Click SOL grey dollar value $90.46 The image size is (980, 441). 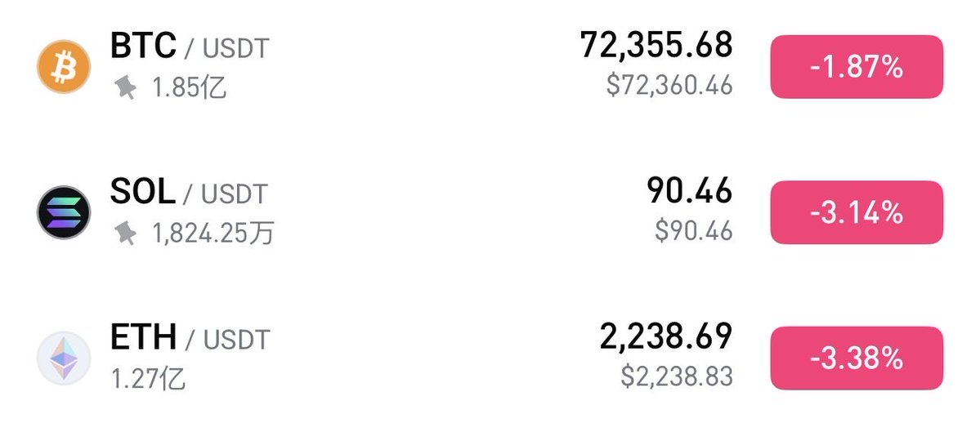pos(693,230)
